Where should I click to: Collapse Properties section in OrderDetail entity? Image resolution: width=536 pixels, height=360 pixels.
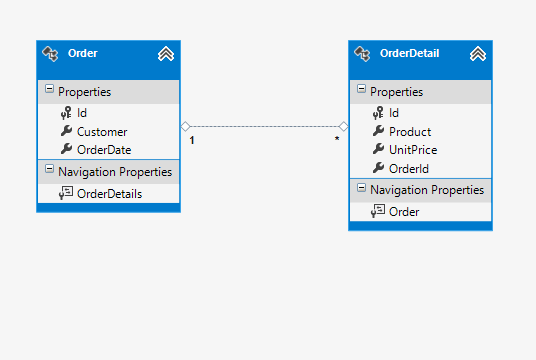(361, 89)
